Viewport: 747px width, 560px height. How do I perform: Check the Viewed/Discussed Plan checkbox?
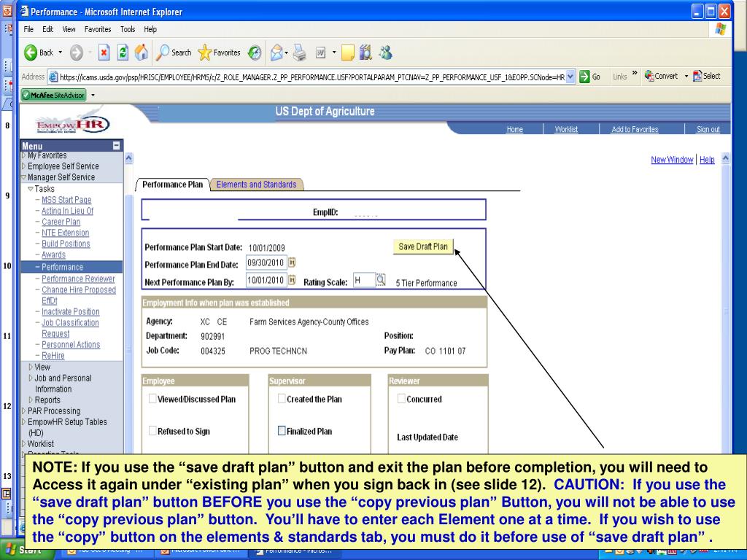pyautogui.click(x=152, y=399)
